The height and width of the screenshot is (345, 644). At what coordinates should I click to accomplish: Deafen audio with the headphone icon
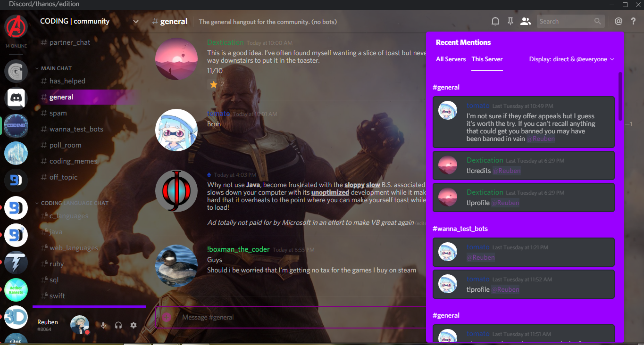118,325
